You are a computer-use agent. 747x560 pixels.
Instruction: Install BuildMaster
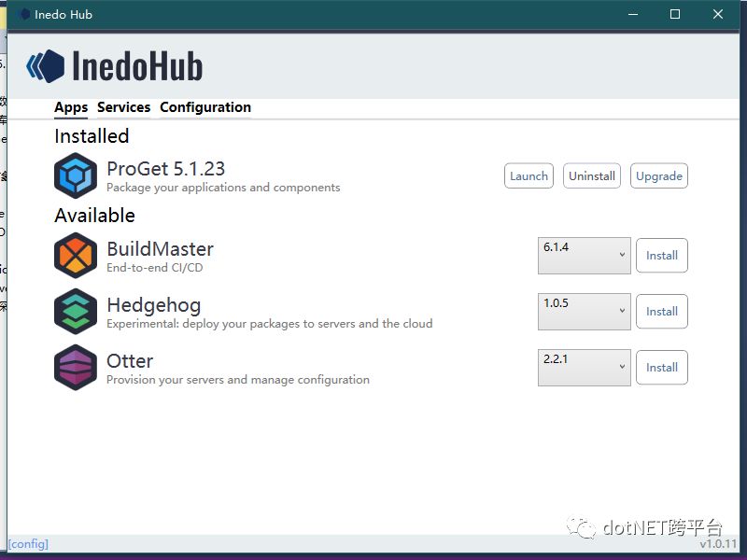click(662, 255)
